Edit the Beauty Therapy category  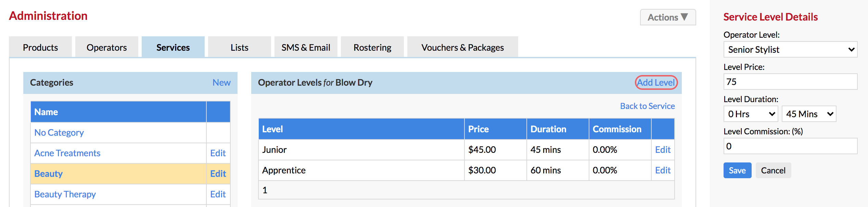218,194
